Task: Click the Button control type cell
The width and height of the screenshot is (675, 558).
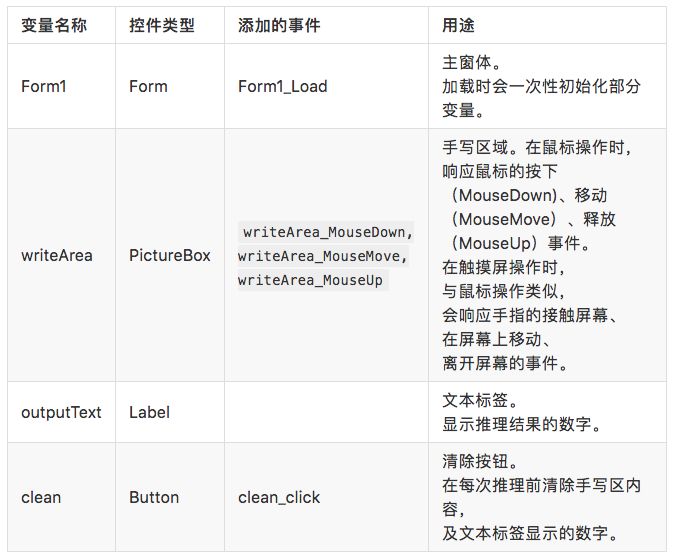Action: pyautogui.click(x=154, y=497)
